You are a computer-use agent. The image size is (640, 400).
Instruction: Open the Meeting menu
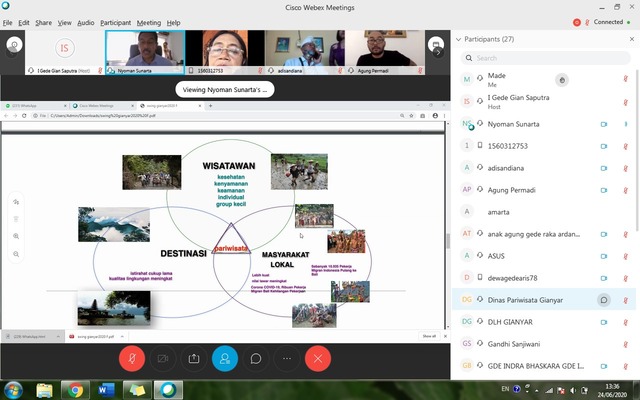point(148,22)
